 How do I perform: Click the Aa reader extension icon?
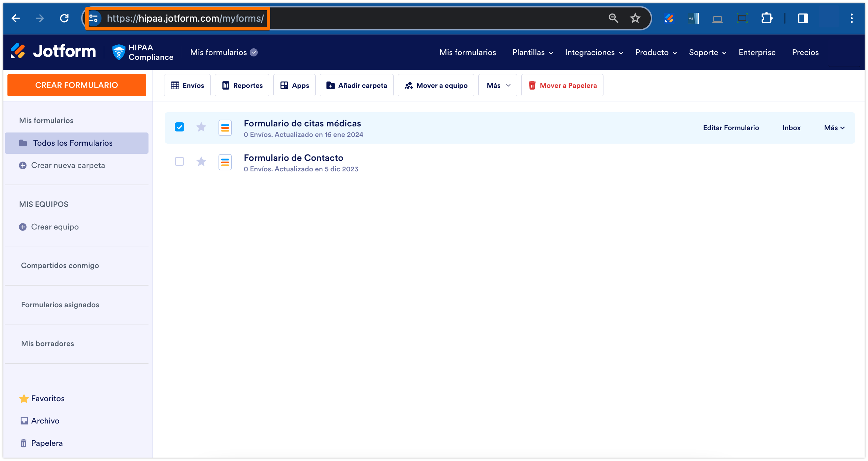pos(693,18)
